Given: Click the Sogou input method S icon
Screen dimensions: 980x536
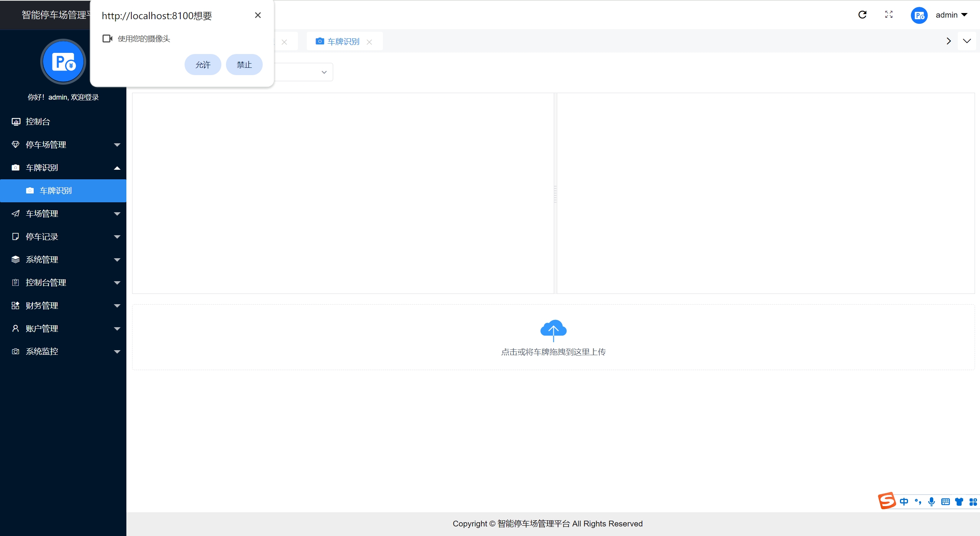Looking at the screenshot, I should pyautogui.click(x=887, y=501).
